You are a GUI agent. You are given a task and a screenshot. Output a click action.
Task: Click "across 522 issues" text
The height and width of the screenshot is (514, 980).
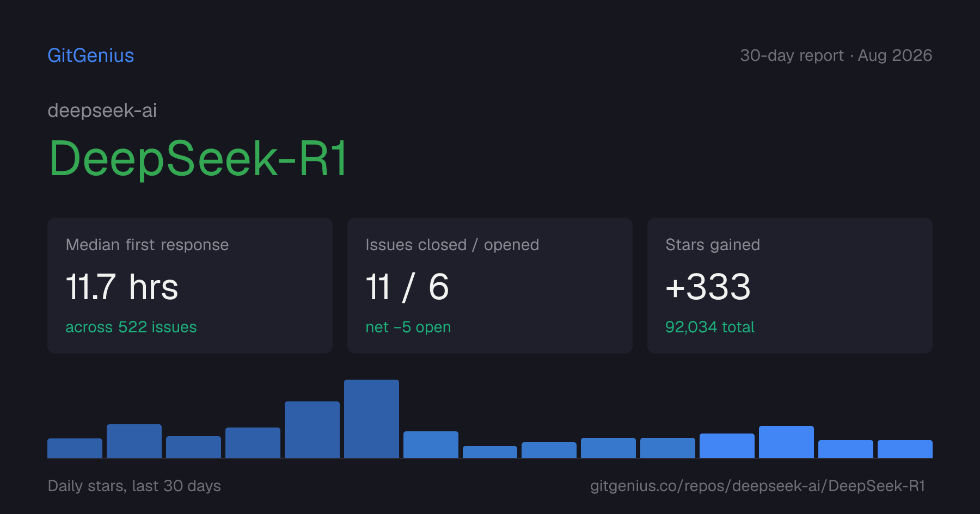tap(131, 327)
